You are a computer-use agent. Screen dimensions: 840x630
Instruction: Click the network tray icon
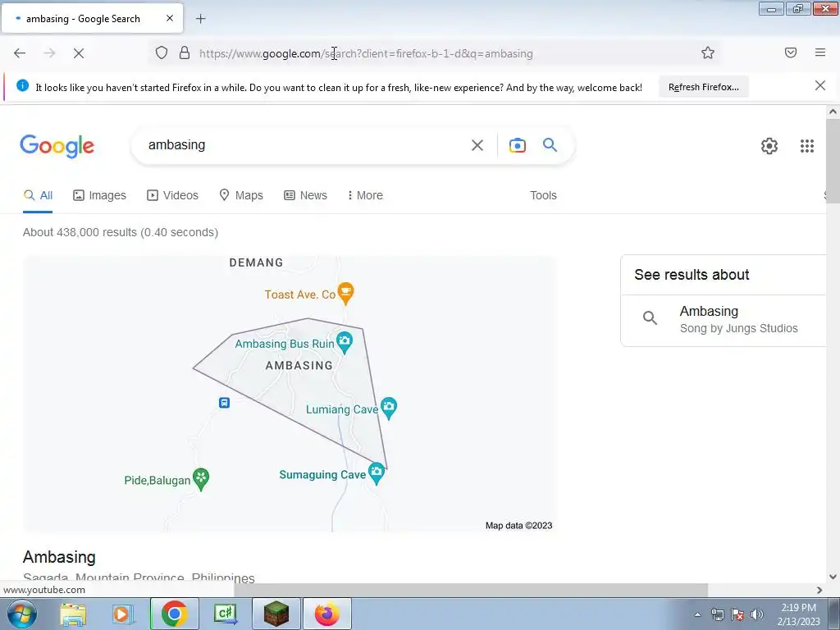click(717, 614)
